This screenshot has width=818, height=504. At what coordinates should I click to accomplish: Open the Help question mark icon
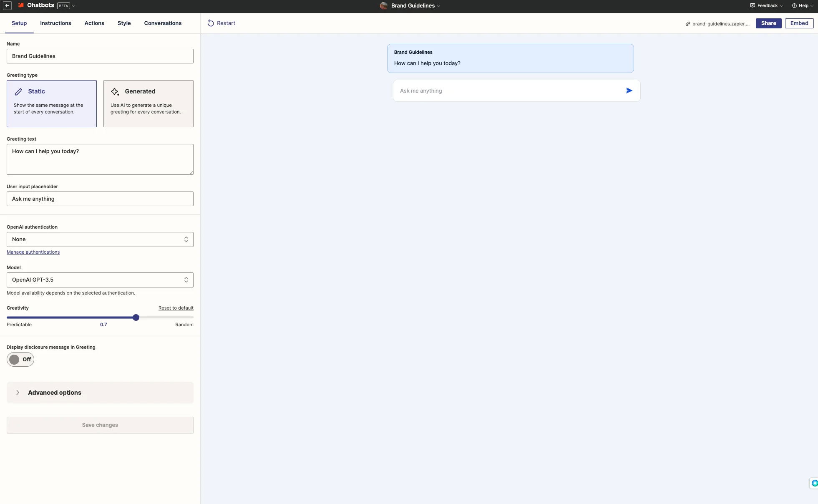click(794, 6)
